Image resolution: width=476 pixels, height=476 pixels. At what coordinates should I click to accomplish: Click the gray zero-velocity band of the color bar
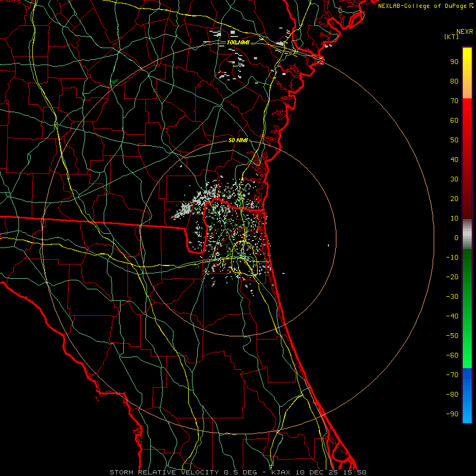click(x=467, y=234)
